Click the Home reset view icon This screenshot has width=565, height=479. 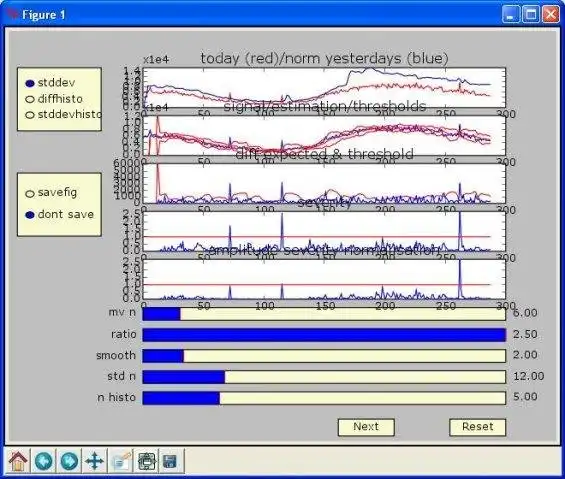17,460
